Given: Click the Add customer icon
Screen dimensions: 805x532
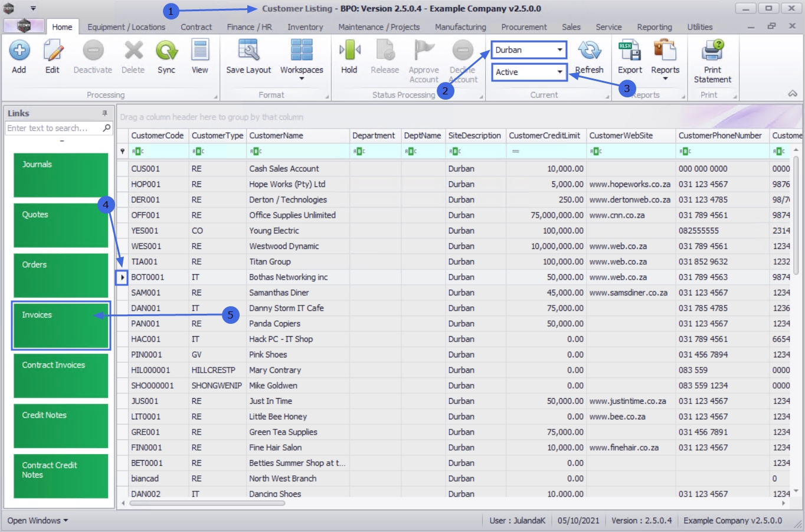Looking at the screenshot, I should tap(19, 51).
